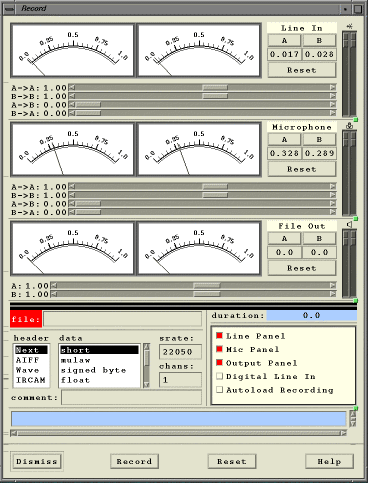Image resolution: width=368 pixels, height=483 pixels.
Task: Toggle the Output Panel checkbox
Action: point(219,362)
